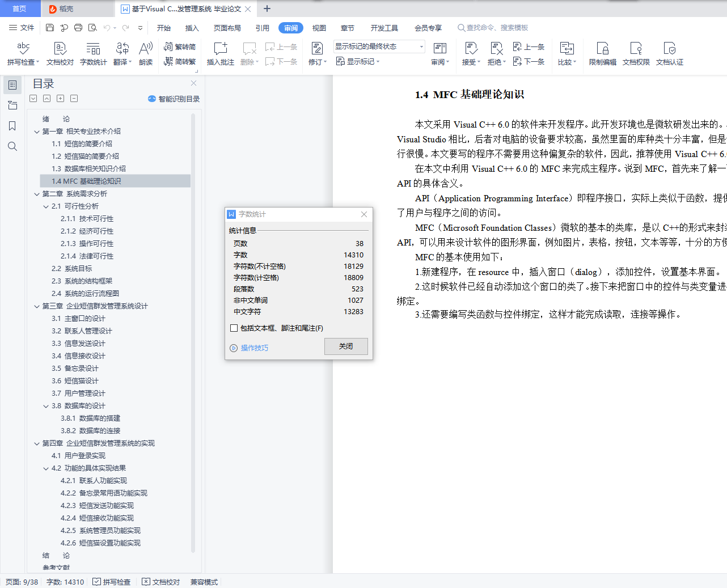Switch to the 引用 ribbon tab
This screenshot has width=727, height=588.
coord(263,28)
